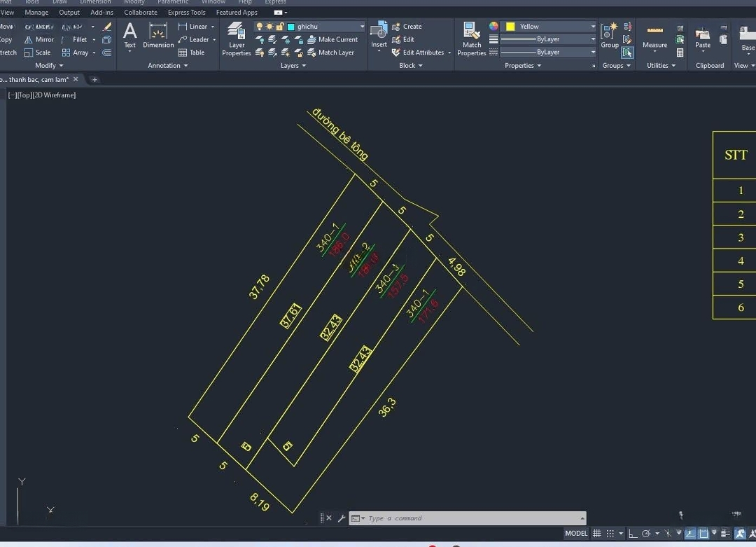
Task: Toggle the layer on/off lightbulb for ghichu
Action: 260,27
